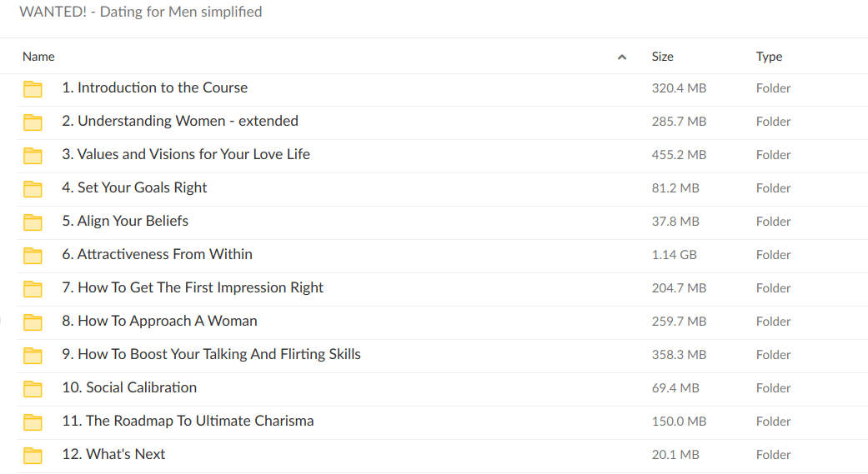The height and width of the screenshot is (474, 868).
Task: Click folder icon next to Attractiveness From Within
Action: [x=33, y=256]
